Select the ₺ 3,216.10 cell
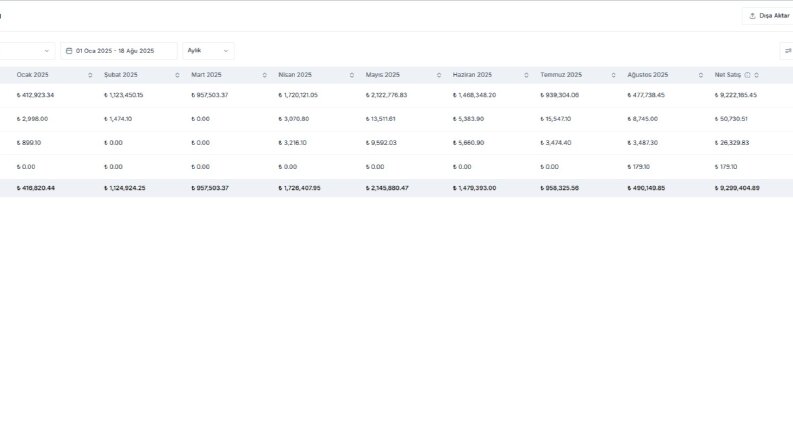The image size is (793, 446). [x=292, y=143]
